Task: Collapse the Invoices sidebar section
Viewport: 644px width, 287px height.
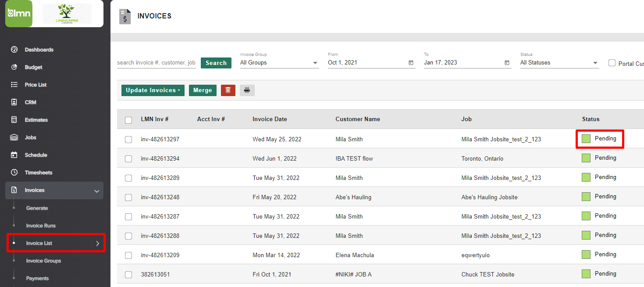Action: (96, 190)
